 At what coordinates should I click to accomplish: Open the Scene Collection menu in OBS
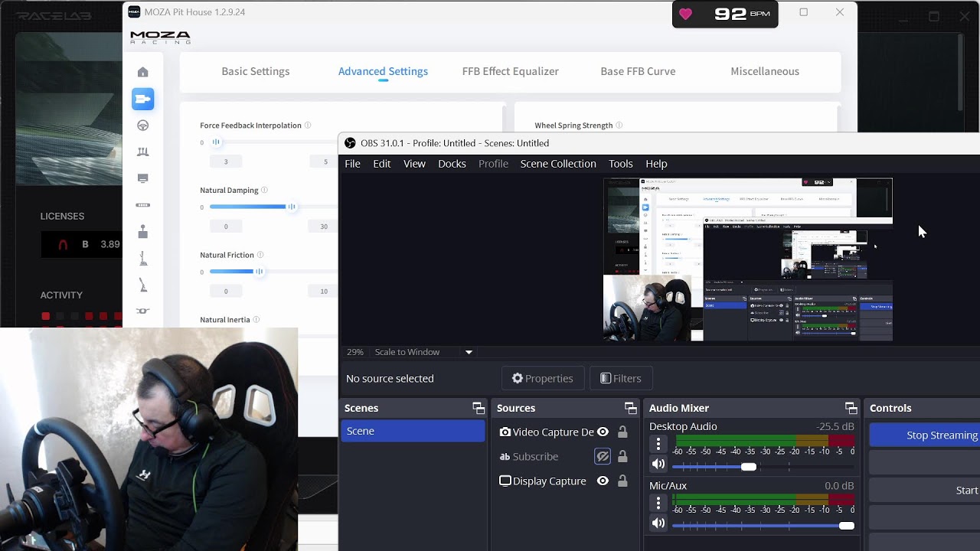coord(558,164)
